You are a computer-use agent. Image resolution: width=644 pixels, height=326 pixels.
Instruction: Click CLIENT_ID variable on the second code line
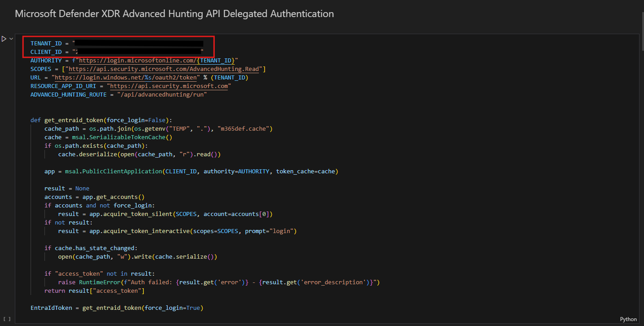coord(46,52)
